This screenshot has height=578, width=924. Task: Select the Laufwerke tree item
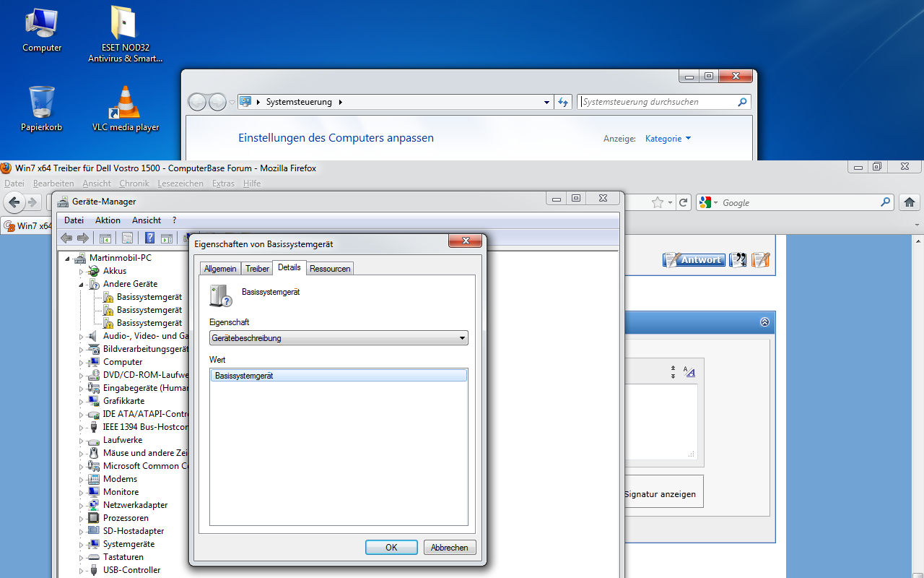coord(123,440)
